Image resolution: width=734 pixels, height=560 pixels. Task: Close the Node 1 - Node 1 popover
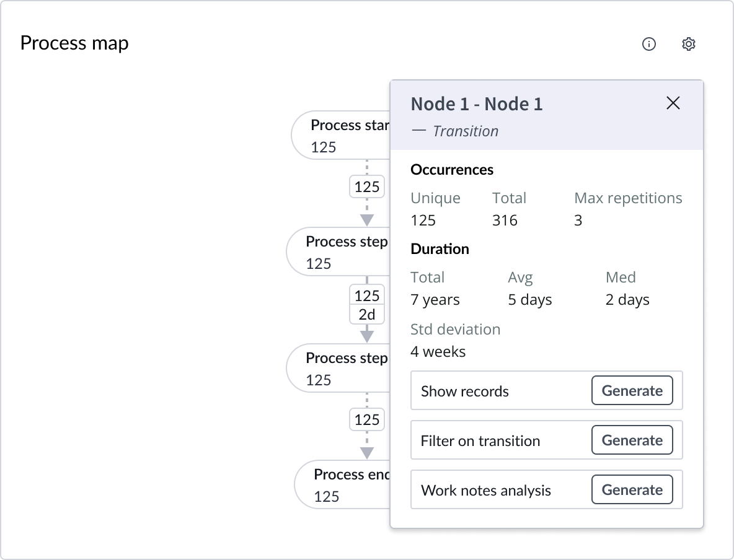673,103
